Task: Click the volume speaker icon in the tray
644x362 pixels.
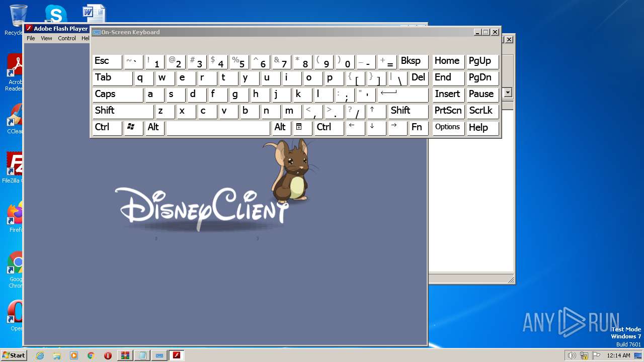Action: tap(572, 355)
